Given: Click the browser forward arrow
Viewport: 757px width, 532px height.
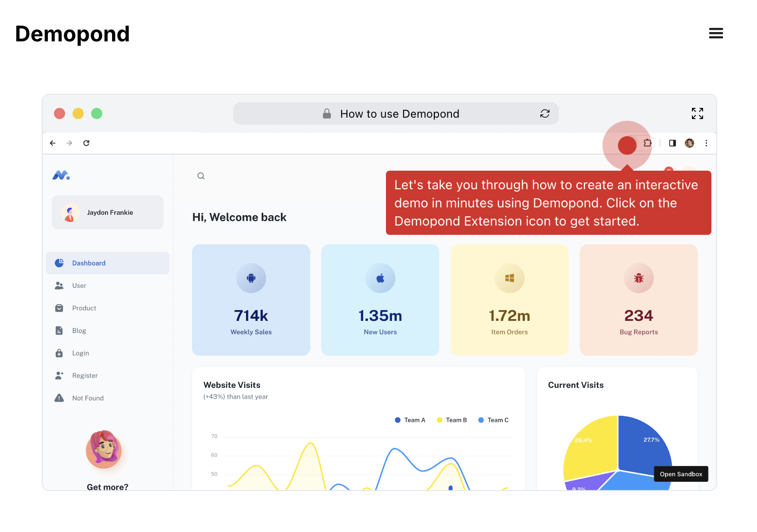Looking at the screenshot, I should click(x=69, y=143).
